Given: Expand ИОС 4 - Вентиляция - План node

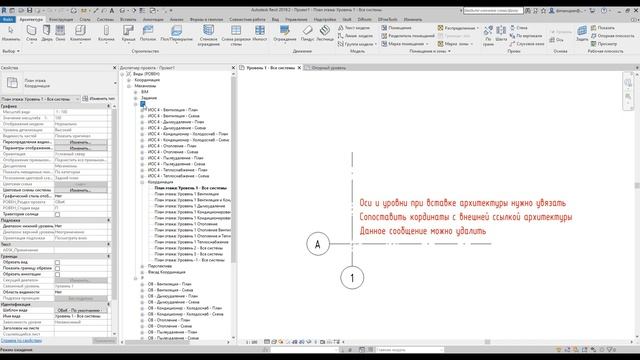Looking at the screenshot, I should point(142,110).
